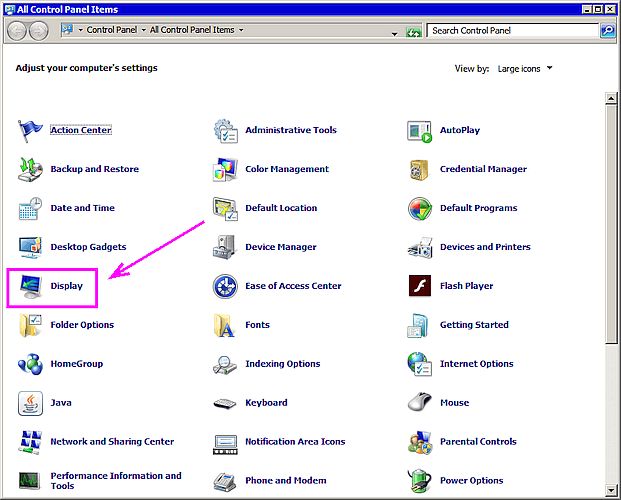Click the scrollbar down arrow
This screenshot has height=500, width=621.
(611, 490)
